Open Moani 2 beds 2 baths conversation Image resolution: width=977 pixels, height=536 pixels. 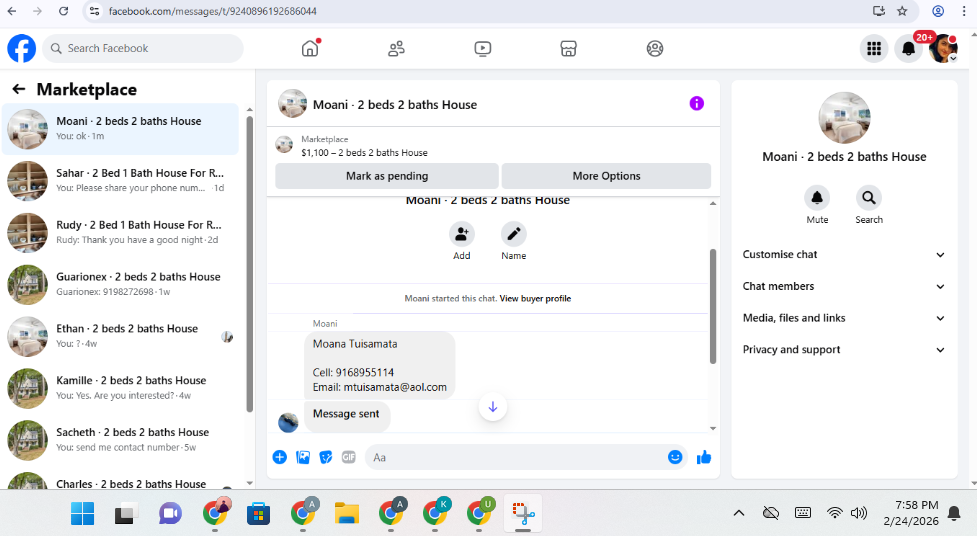pyautogui.click(x=121, y=129)
